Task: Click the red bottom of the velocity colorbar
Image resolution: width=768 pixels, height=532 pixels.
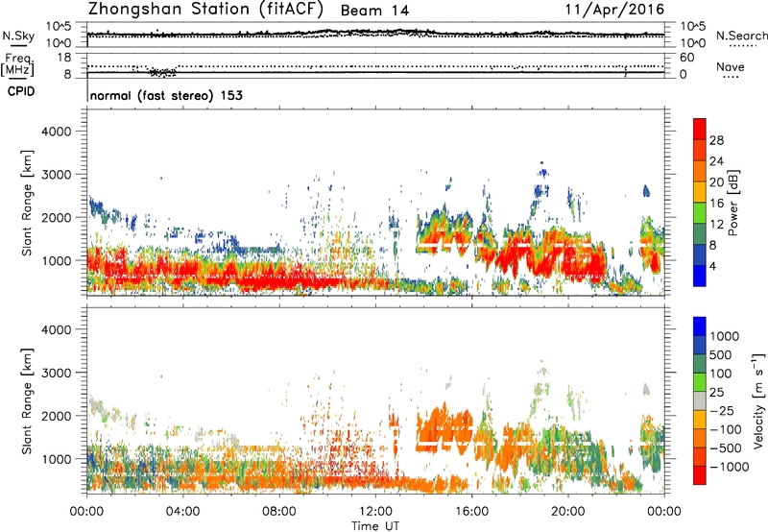Action: click(x=700, y=475)
